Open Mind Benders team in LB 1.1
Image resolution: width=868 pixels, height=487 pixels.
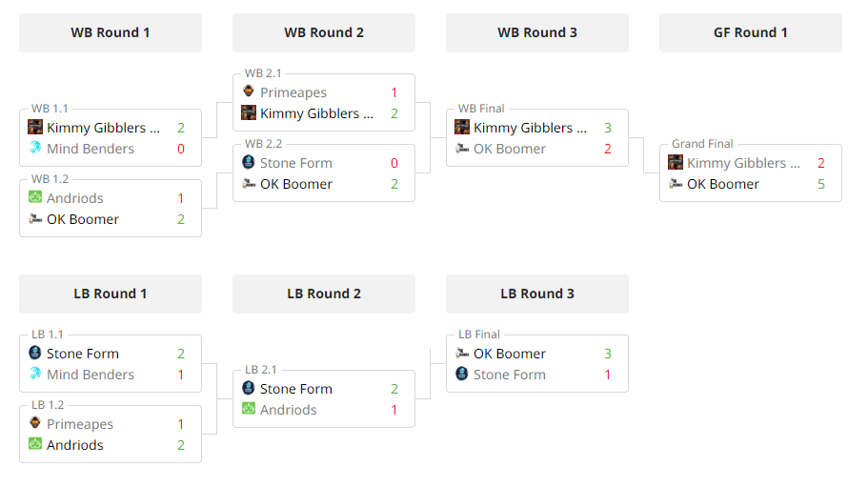pos(91,375)
